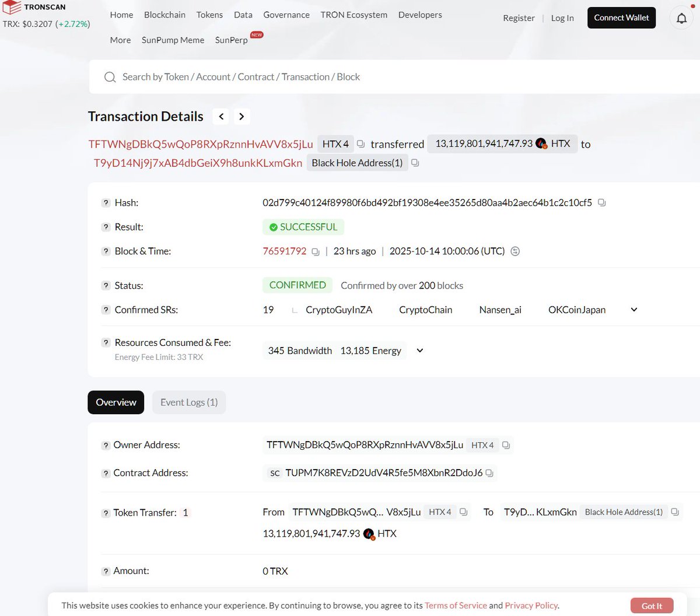The height and width of the screenshot is (616, 700).
Task: Copy the Token Transfer From address
Action: 463,512
